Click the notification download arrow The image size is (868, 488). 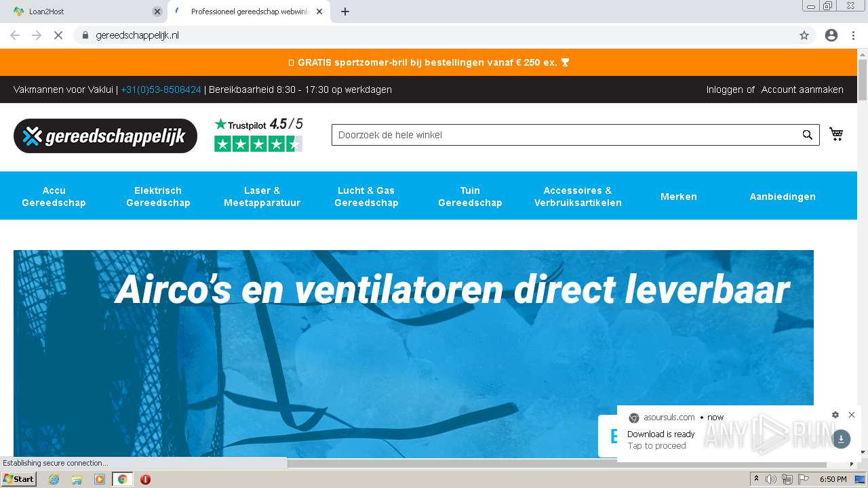(841, 439)
